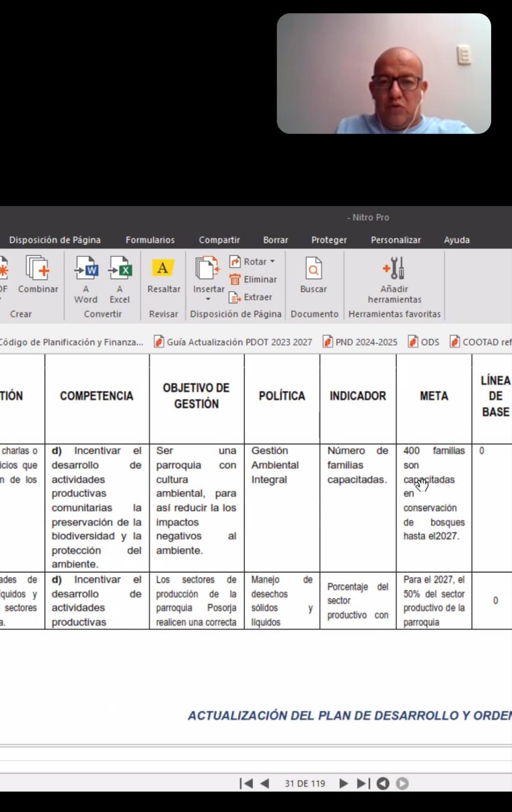Image resolution: width=512 pixels, height=812 pixels.
Task: Expand the Insertar dropdown menu
Action: 208,299
